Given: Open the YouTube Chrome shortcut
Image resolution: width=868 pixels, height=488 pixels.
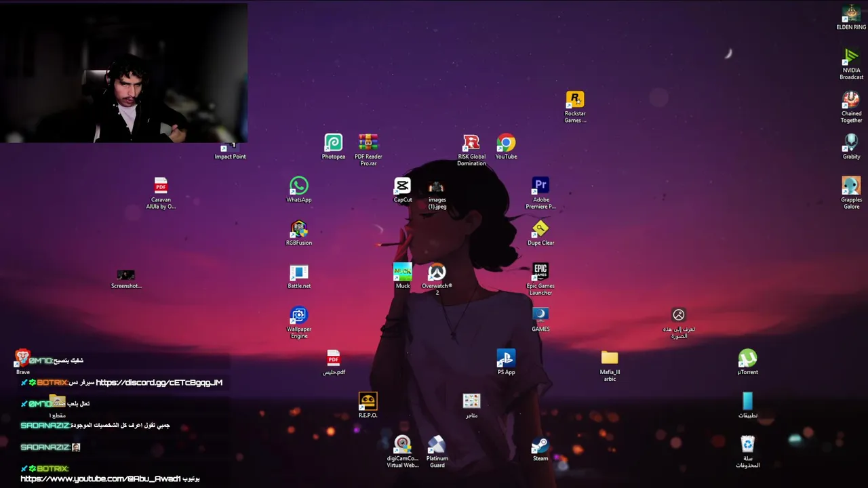Looking at the screenshot, I should click(506, 147).
